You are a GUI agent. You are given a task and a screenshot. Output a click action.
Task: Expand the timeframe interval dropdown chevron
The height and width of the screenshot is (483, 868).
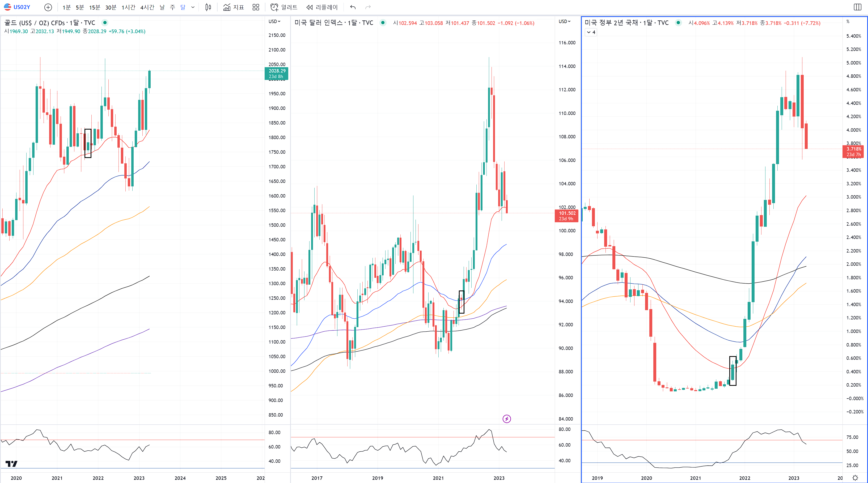[x=193, y=7]
